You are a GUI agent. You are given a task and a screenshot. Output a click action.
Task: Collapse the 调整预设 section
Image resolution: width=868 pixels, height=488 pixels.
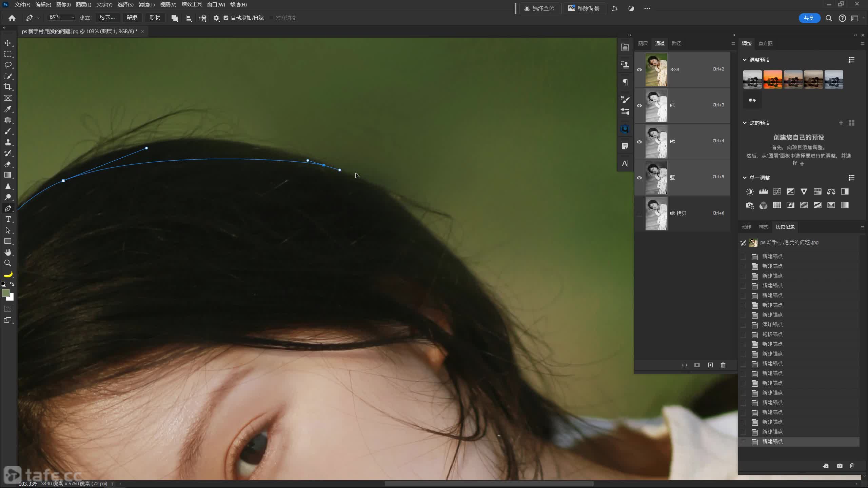[x=745, y=60]
